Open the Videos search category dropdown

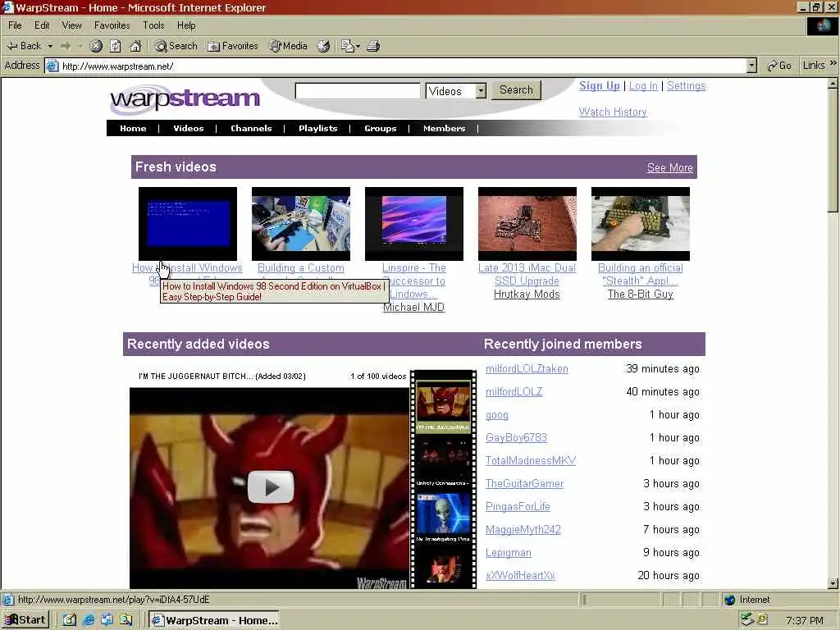481,90
